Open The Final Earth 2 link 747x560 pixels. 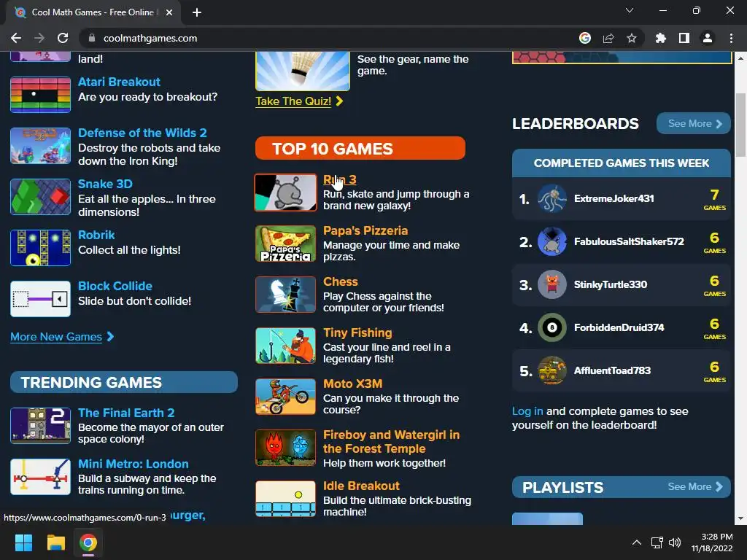tap(126, 413)
